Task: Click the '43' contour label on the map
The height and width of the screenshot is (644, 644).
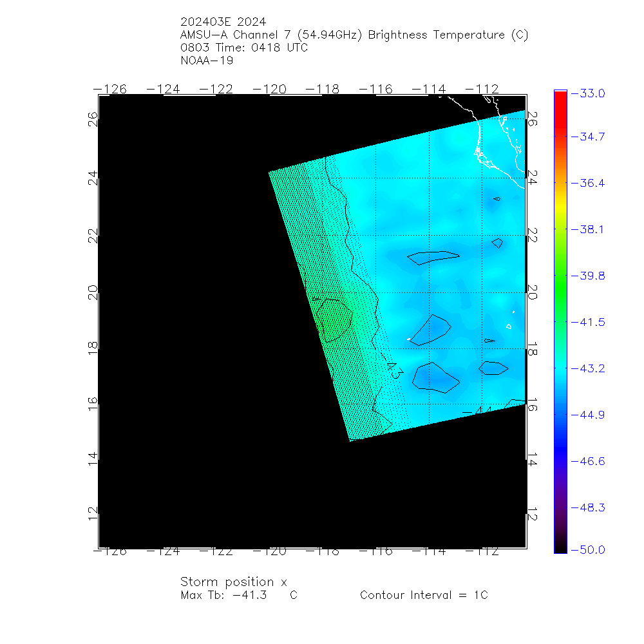Action: 395,370
